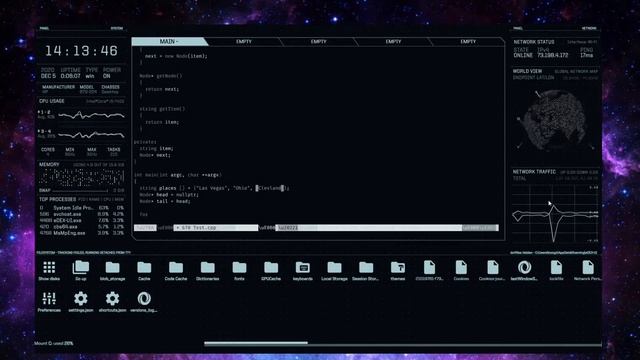Open the versions_log file icon

144,299
